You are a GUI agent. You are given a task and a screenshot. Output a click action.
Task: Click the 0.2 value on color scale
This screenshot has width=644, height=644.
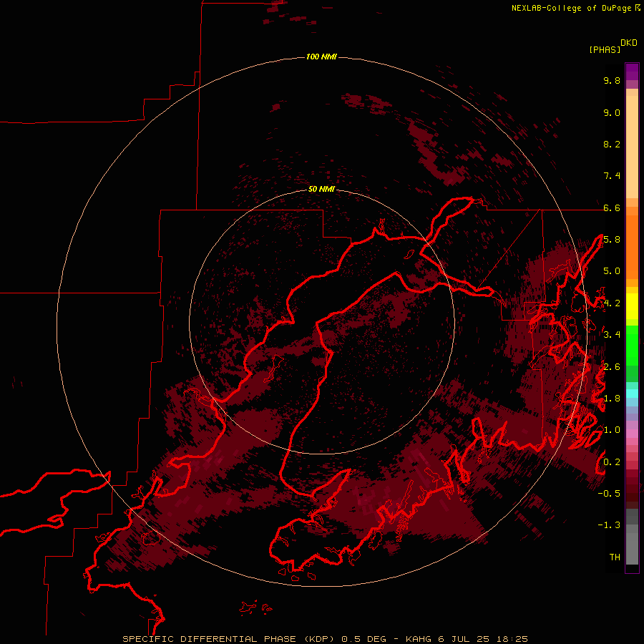pos(612,462)
